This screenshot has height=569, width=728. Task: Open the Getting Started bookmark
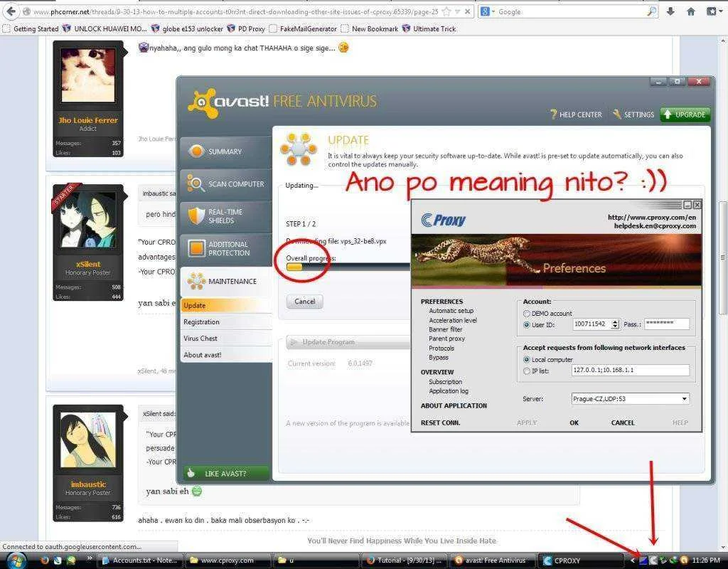pos(31,28)
